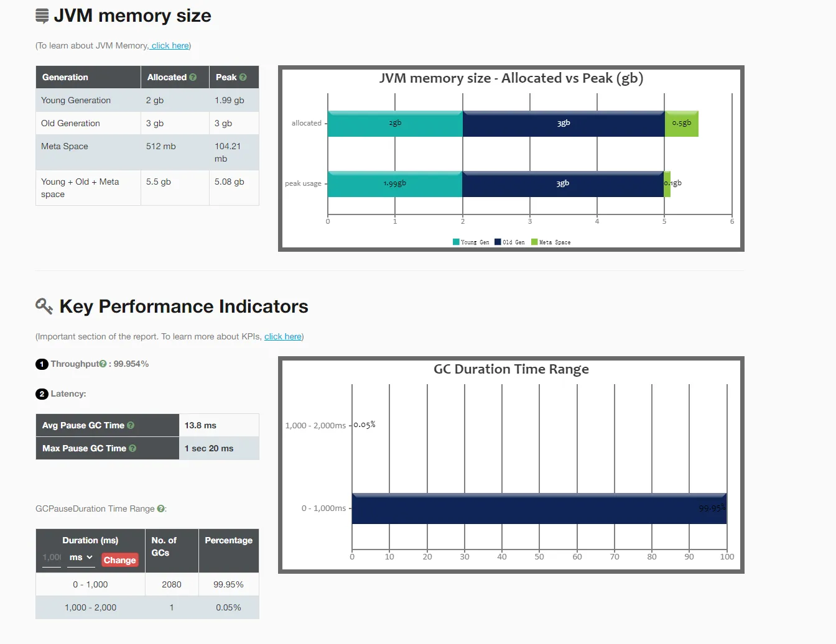Click the peak usage 3gb bar

click(563, 184)
